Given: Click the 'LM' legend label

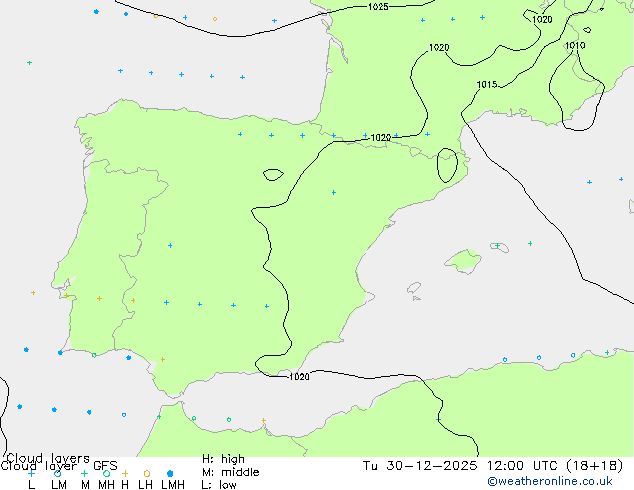Looking at the screenshot, I should [59, 484].
